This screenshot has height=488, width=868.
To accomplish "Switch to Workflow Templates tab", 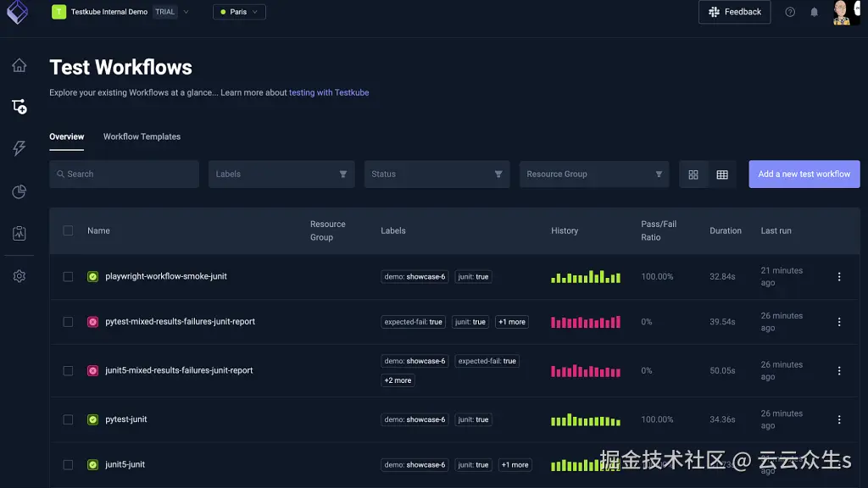I will click(x=142, y=136).
